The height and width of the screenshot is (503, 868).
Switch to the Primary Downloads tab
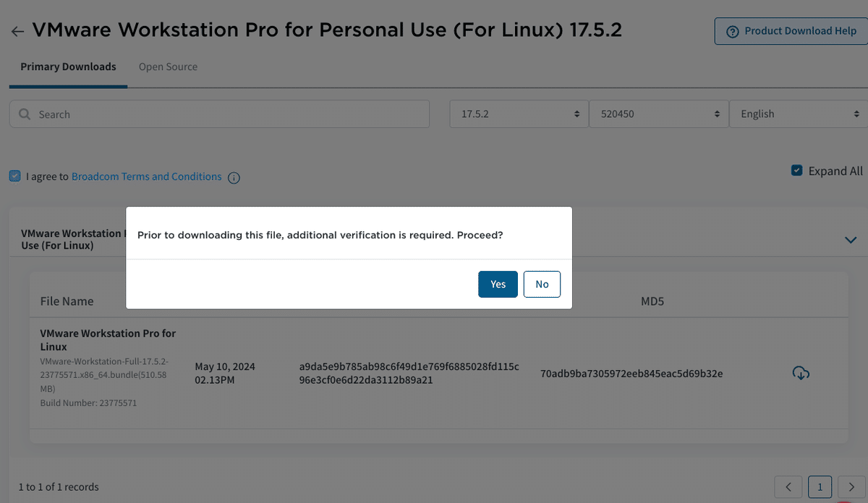tap(68, 66)
